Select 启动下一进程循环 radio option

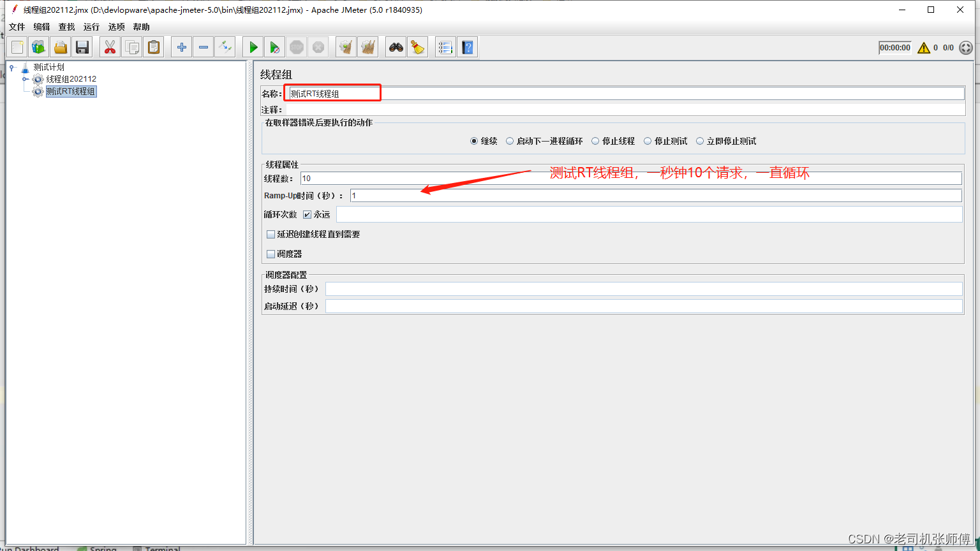click(510, 141)
